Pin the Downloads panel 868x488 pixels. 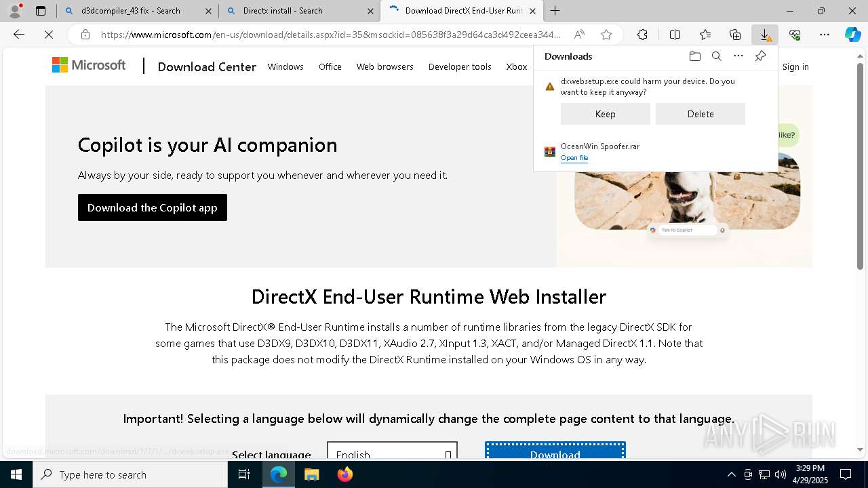pyautogui.click(x=760, y=56)
